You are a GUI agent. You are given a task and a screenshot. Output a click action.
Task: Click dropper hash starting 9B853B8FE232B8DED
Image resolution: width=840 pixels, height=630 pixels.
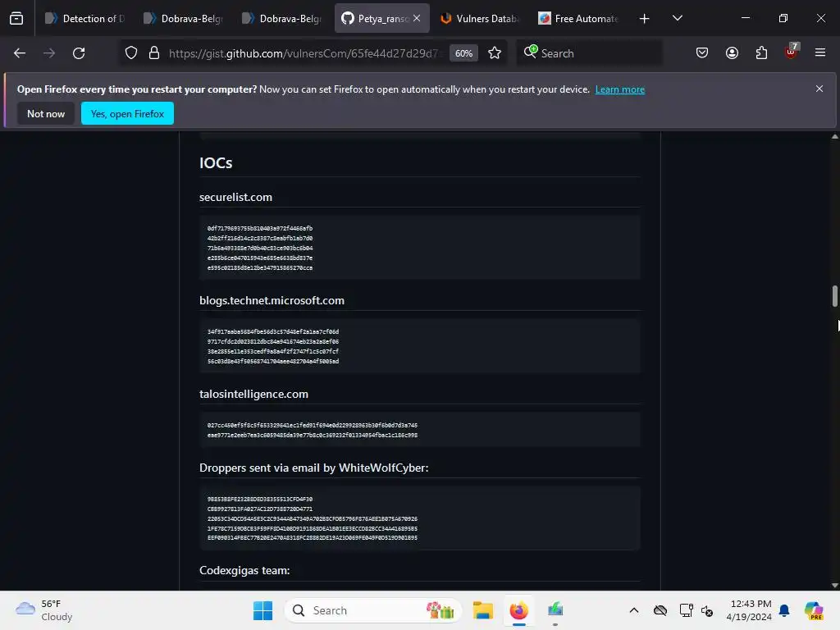point(260,500)
